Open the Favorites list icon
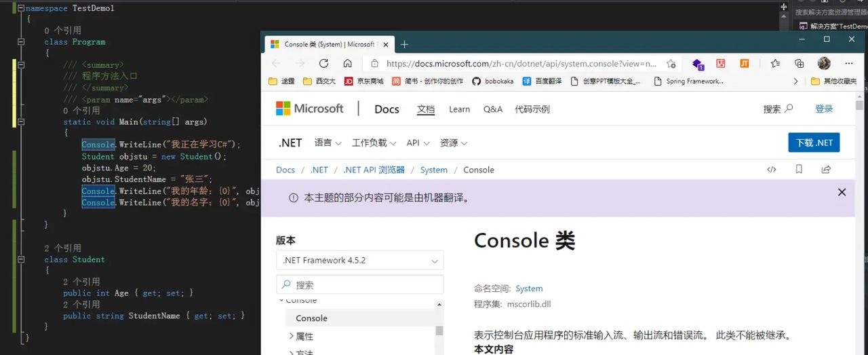The image size is (868, 355). click(775, 63)
